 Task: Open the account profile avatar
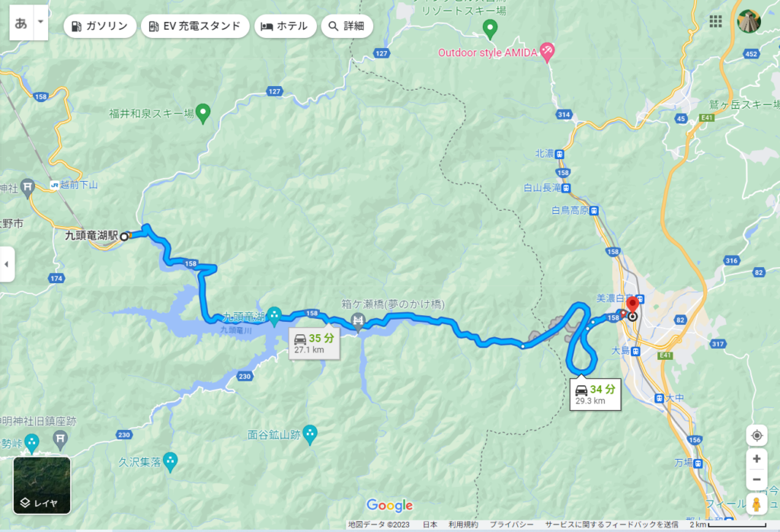(x=749, y=21)
